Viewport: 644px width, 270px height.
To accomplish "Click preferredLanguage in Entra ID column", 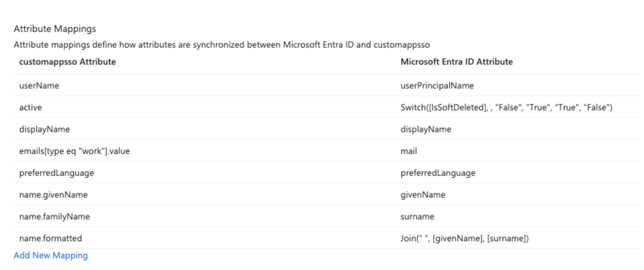I will (x=438, y=173).
